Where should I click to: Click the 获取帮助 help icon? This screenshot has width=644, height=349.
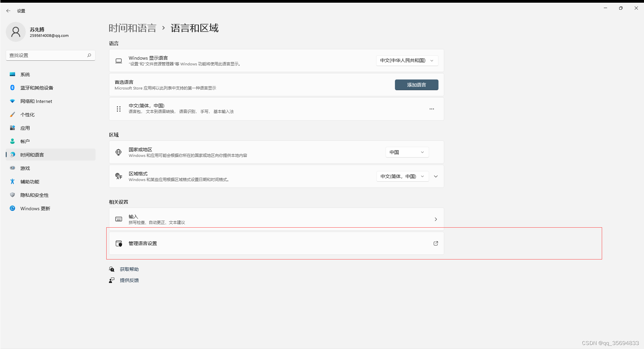pos(112,269)
